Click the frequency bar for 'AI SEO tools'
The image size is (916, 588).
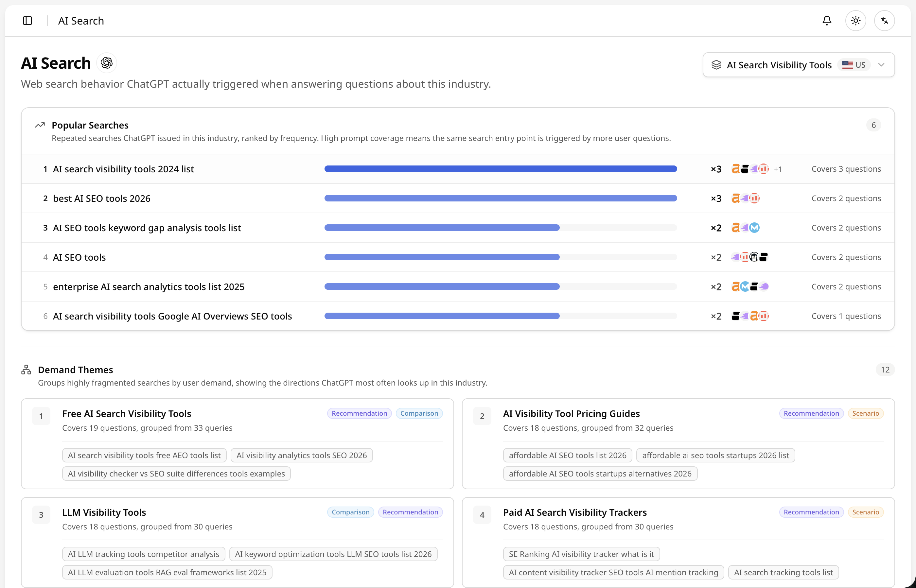tap(501, 257)
